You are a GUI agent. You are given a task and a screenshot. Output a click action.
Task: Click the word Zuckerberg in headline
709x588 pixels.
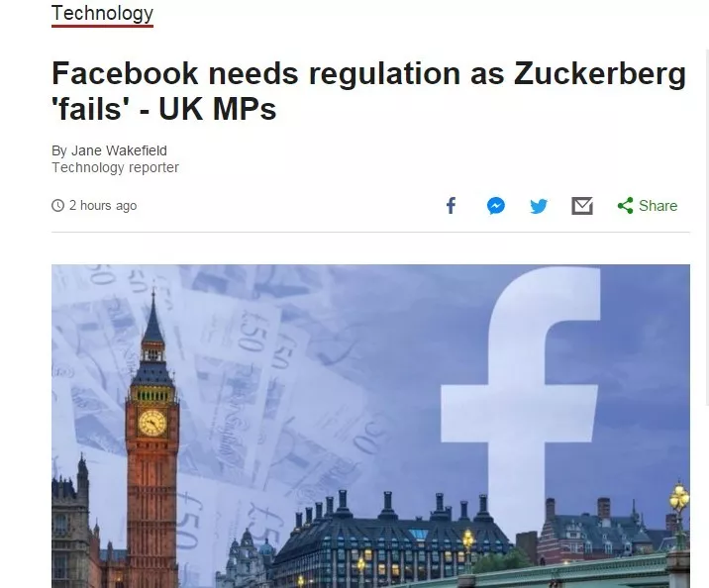click(600, 74)
